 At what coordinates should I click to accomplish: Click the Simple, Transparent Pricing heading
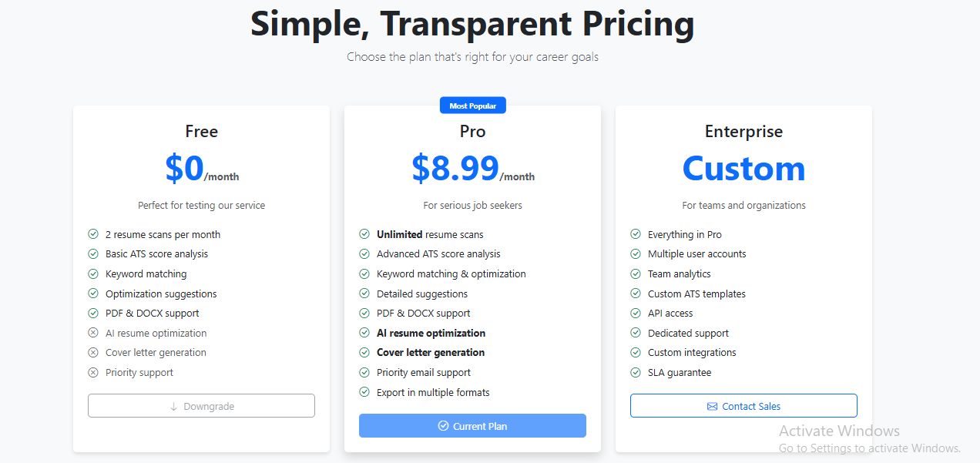point(472,24)
